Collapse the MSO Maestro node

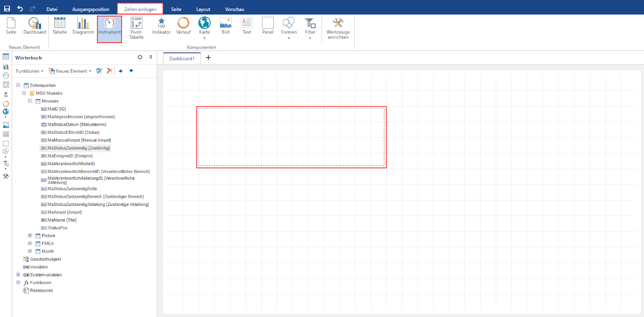coord(24,93)
